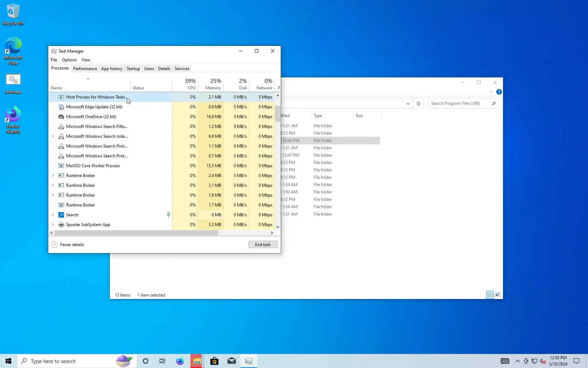The width and height of the screenshot is (588, 368).
Task: Open the Task Manager Options menu
Action: tap(69, 60)
